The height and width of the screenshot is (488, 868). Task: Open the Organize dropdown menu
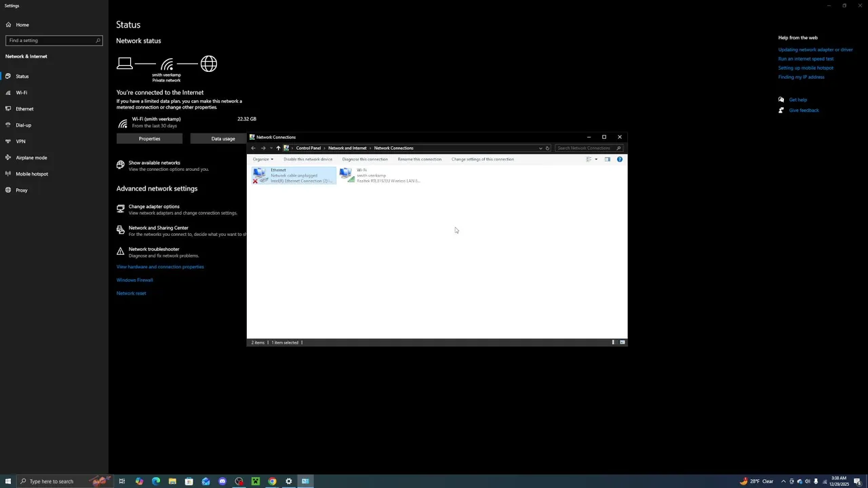click(x=263, y=159)
